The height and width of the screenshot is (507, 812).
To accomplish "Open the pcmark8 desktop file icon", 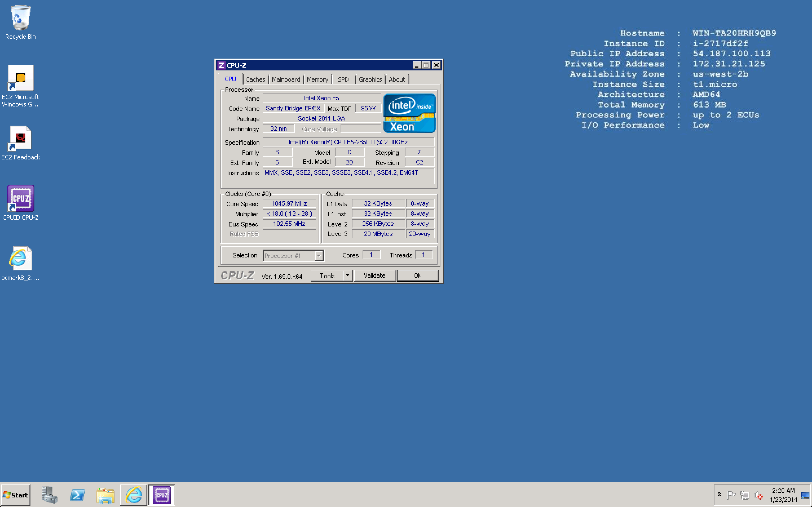I will coord(21,259).
